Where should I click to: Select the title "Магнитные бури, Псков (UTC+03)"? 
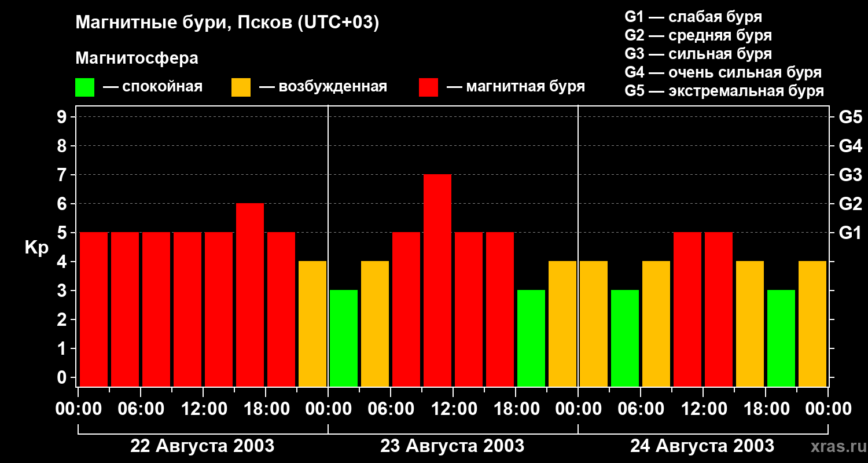pos(227,23)
